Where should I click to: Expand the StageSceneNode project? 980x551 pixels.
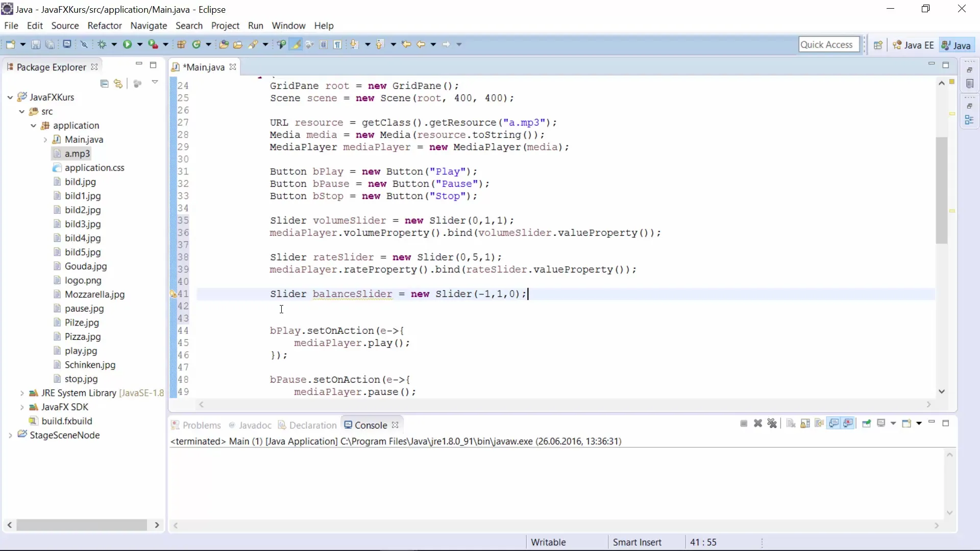pyautogui.click(x=10, y=435)
